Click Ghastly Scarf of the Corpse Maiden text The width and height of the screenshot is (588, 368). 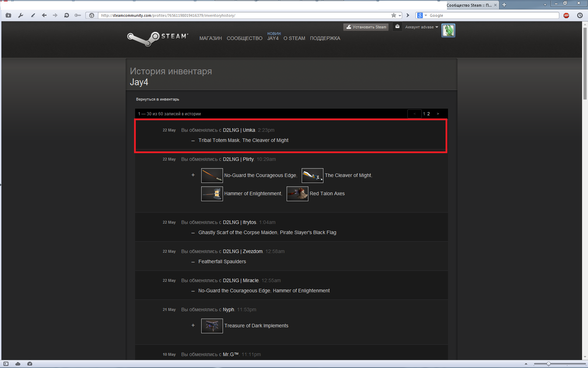coord(238,232)
